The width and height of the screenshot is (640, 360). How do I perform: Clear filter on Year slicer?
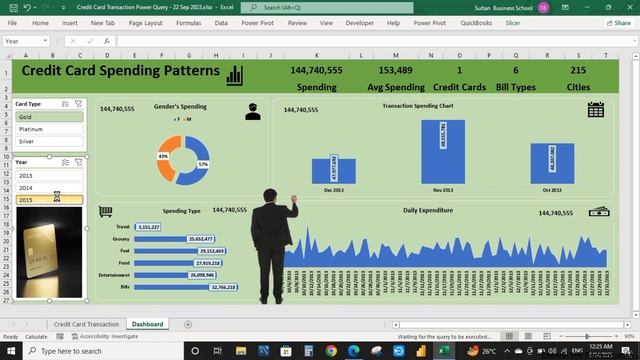(78, 162)
